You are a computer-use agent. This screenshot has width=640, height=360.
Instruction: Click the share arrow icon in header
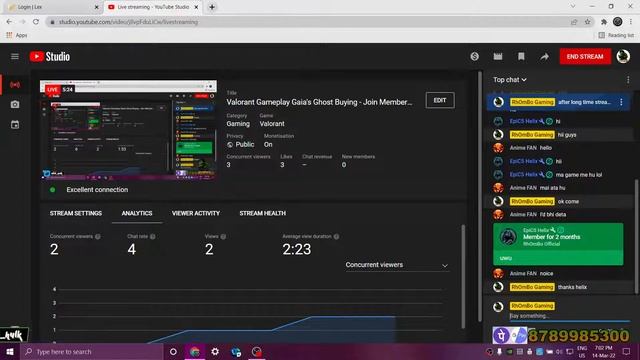click(544, 56)
